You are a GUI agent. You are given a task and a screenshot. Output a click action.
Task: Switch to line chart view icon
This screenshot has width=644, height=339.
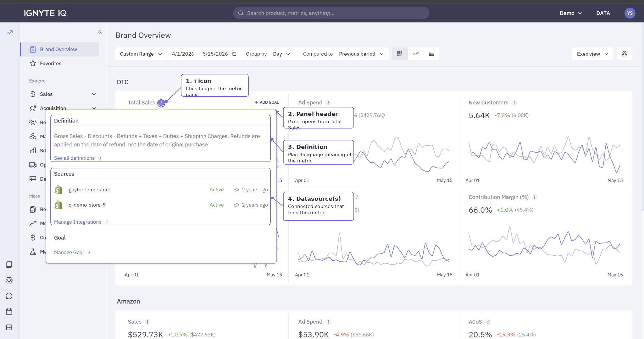(x=416, y=54)
